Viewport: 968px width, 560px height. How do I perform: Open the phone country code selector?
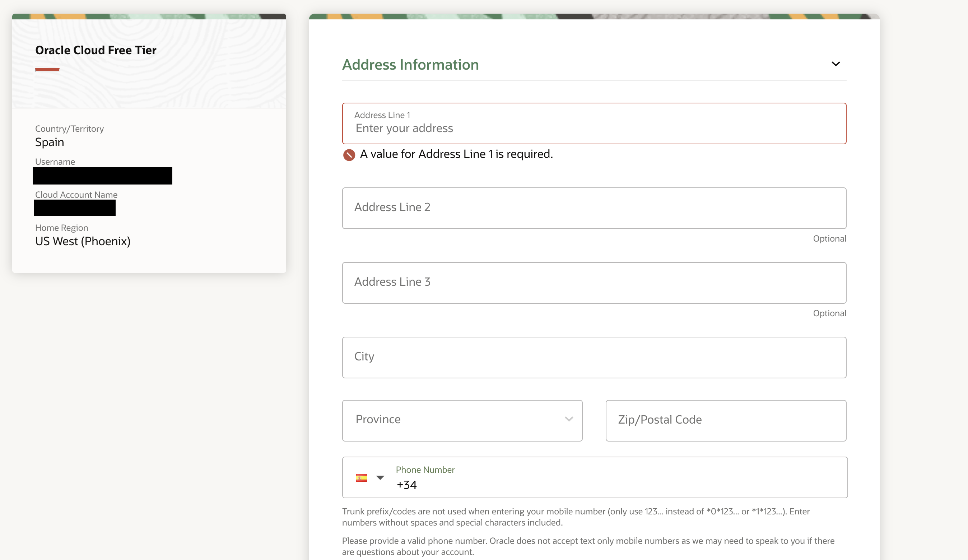pyautogui.click(x=380, y=477)
